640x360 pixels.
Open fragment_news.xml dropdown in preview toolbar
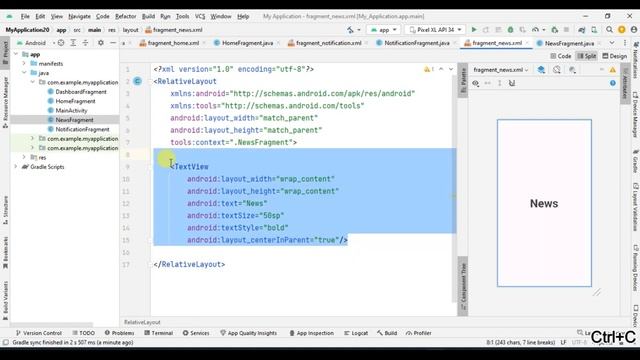[x=500, y=70]
